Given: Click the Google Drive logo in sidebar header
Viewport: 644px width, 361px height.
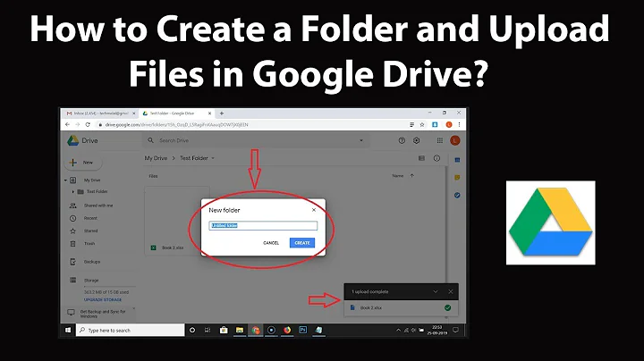Looking at the screenshot, I should 73,140.
